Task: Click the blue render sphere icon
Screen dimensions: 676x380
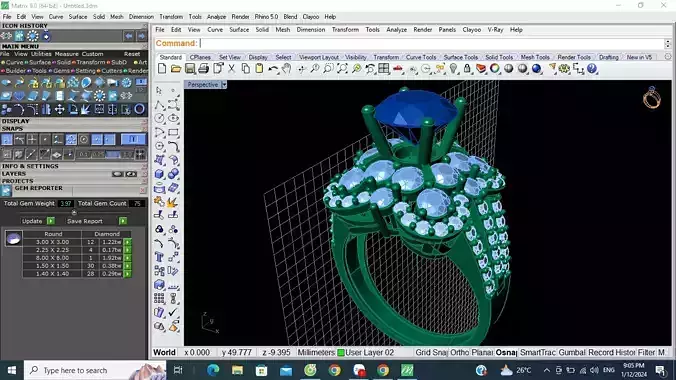Action: [536, 69]
